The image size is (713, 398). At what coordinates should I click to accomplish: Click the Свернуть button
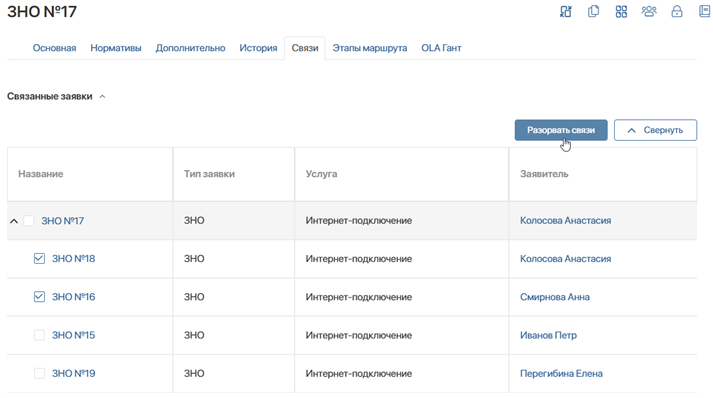[655, 130]
